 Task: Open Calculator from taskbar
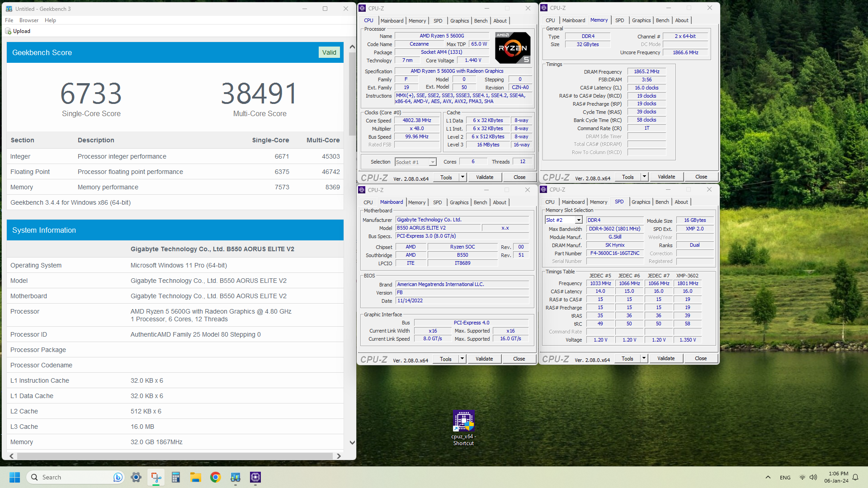[x=176, y=477]
